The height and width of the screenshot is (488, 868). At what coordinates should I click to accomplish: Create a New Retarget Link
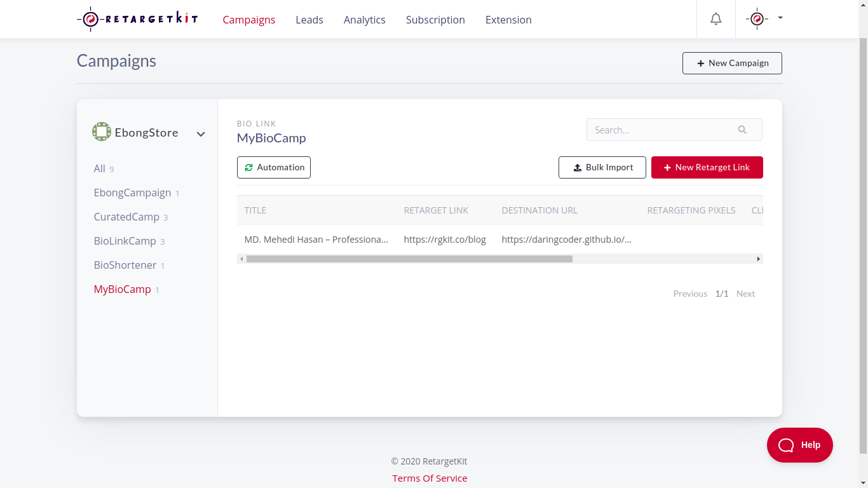pyautogui.click(x=707, y=167)
